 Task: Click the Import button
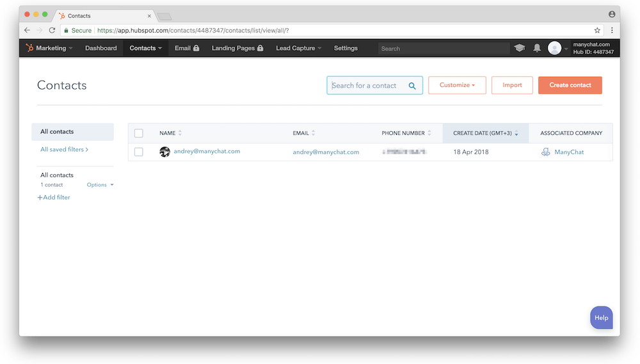[512, 85]
